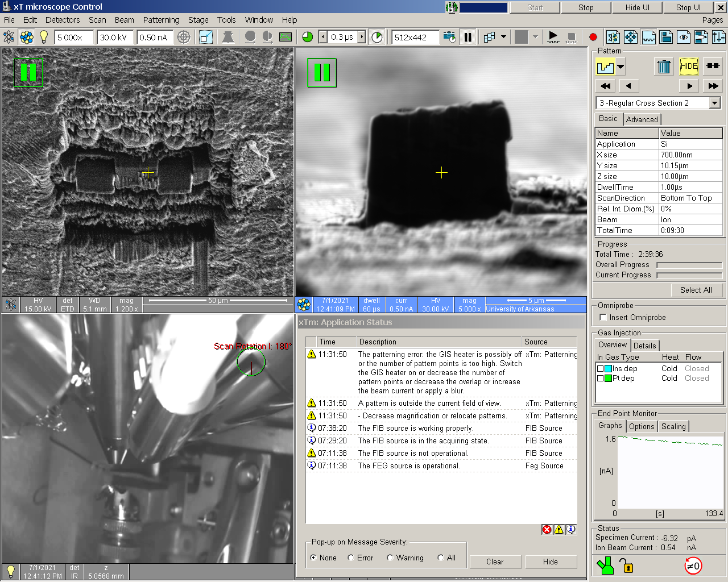Viewport: 728px width, 582px height.
Task: Click the yellow lightbulb icon in toolbar
Action: coord(44,38)
